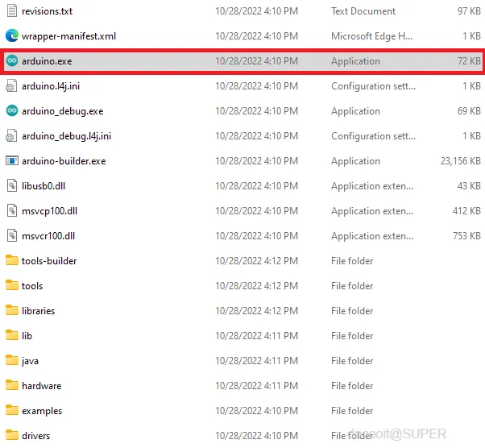The height and width of the screenshot is (448, 485).
Task: Select the arduino_debug.exe icon
Action: pyautogui.click(x=12, y=110)
